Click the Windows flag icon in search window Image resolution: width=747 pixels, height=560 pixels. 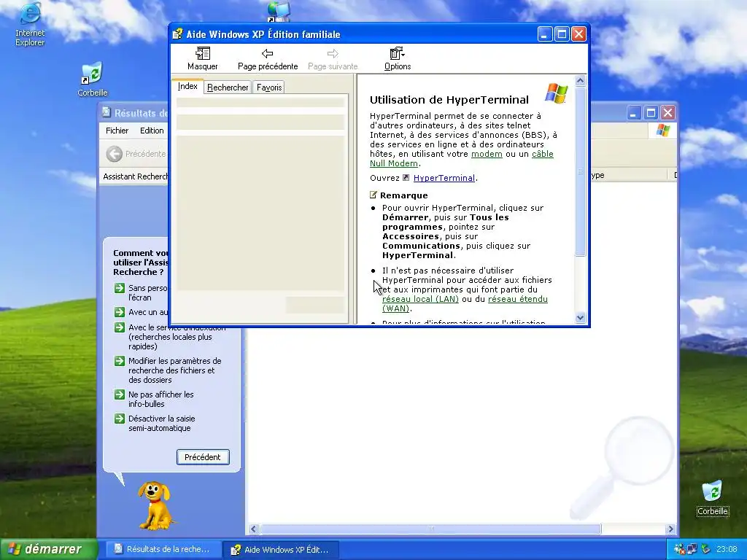tap(662, 131)
